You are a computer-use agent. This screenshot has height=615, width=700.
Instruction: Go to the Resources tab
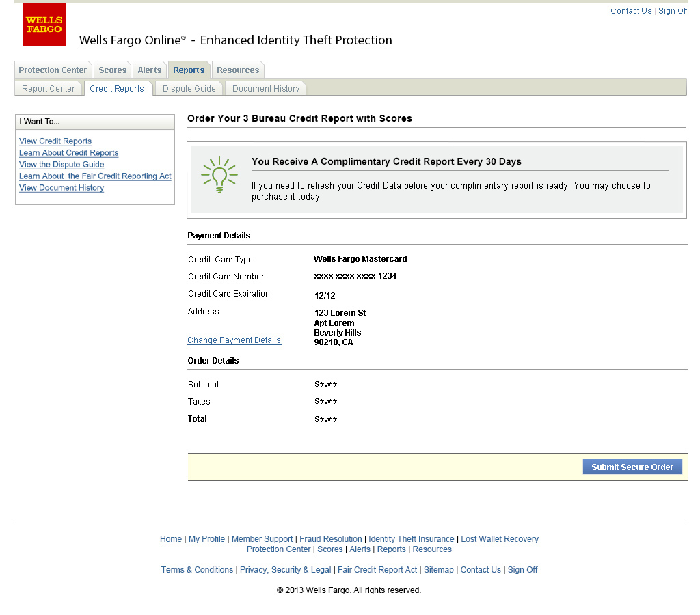[x=238, y=70]
